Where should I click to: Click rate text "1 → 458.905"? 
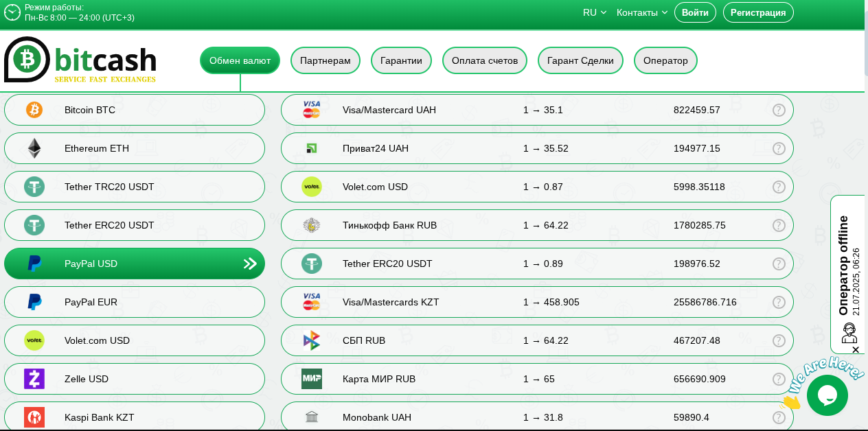(551, 302)
